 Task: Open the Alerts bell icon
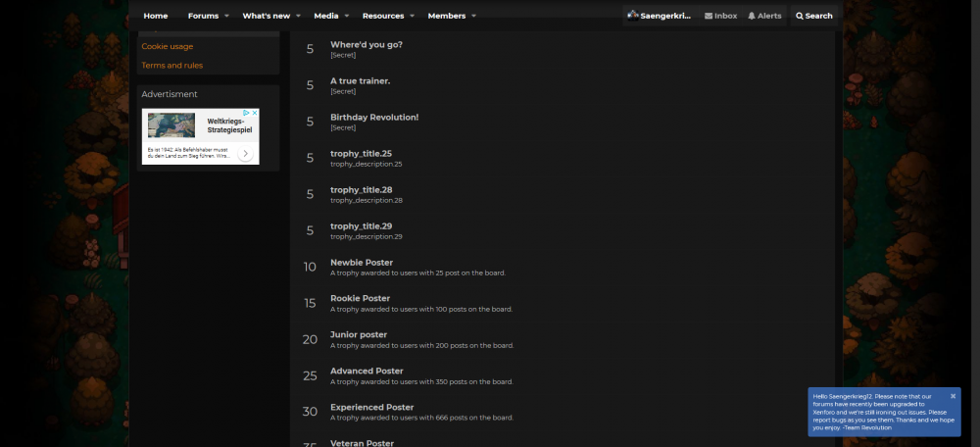point(752,16)
